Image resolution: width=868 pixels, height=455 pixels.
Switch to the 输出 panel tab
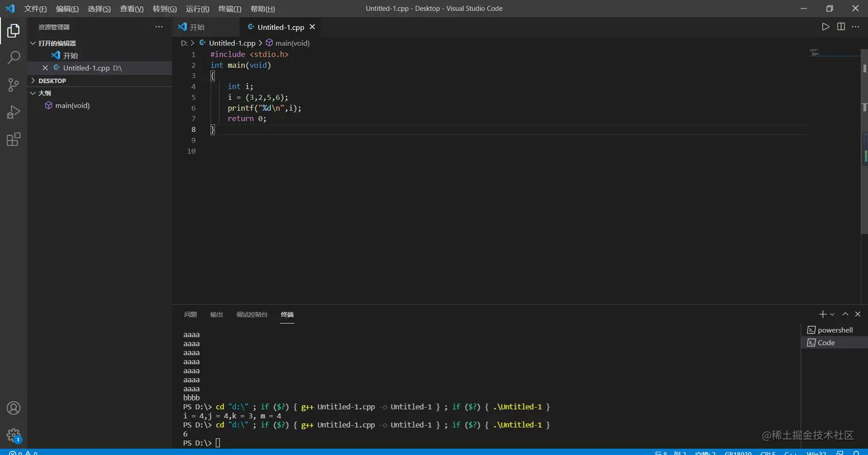(216, 314)
